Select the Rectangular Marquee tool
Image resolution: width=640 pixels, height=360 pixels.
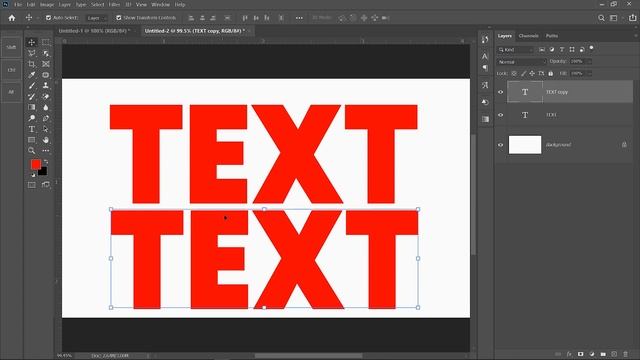[x=46, y=42]
